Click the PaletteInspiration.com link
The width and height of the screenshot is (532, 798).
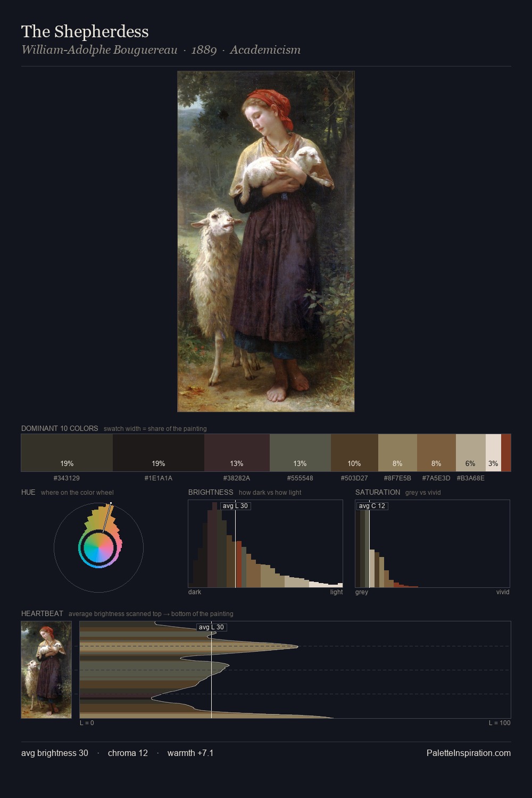pos(469,753)
